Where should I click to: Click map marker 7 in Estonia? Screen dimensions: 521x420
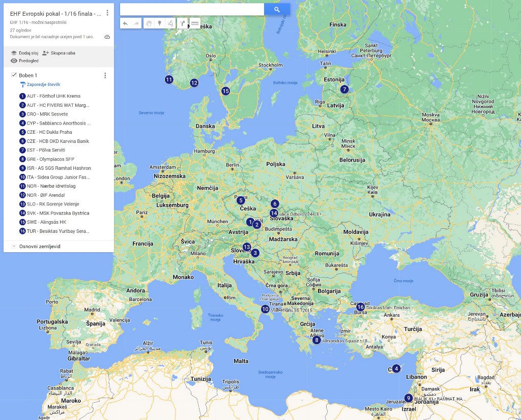point(344,89)
